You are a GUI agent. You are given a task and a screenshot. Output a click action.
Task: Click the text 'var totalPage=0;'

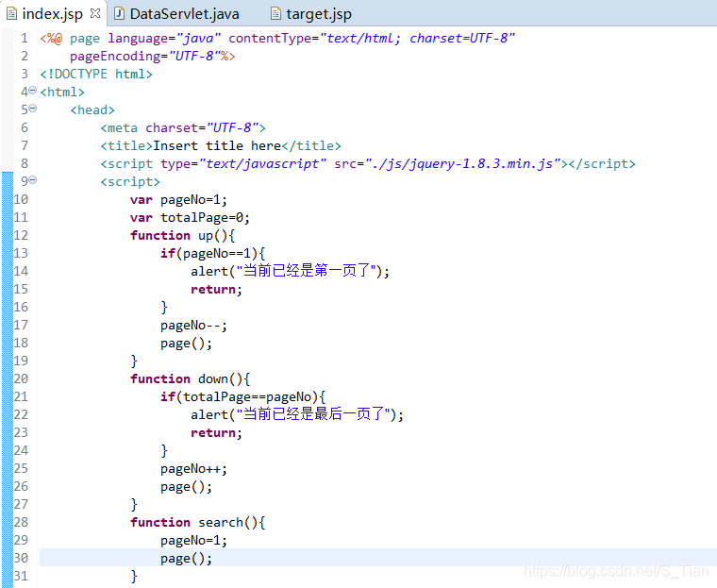(x=190, y=217)
